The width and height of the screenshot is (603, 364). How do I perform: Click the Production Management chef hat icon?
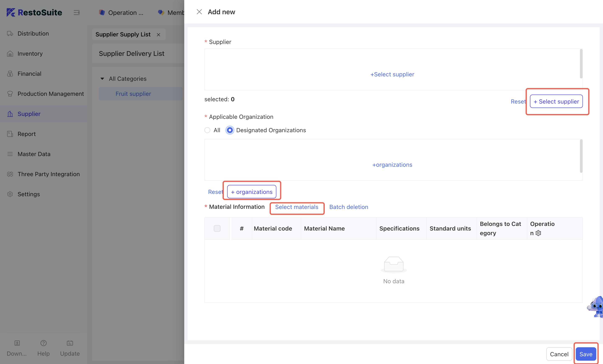[x=10, y=94]
